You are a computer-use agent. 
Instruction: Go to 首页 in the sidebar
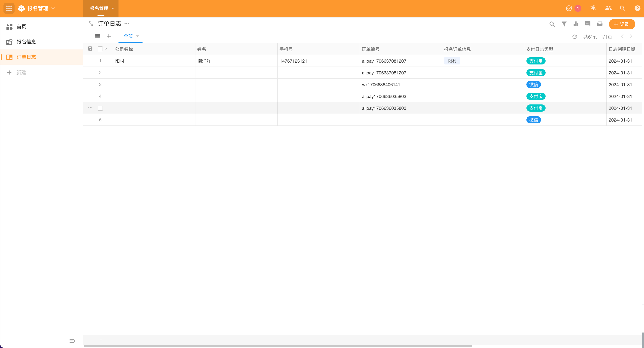[21, 27]
